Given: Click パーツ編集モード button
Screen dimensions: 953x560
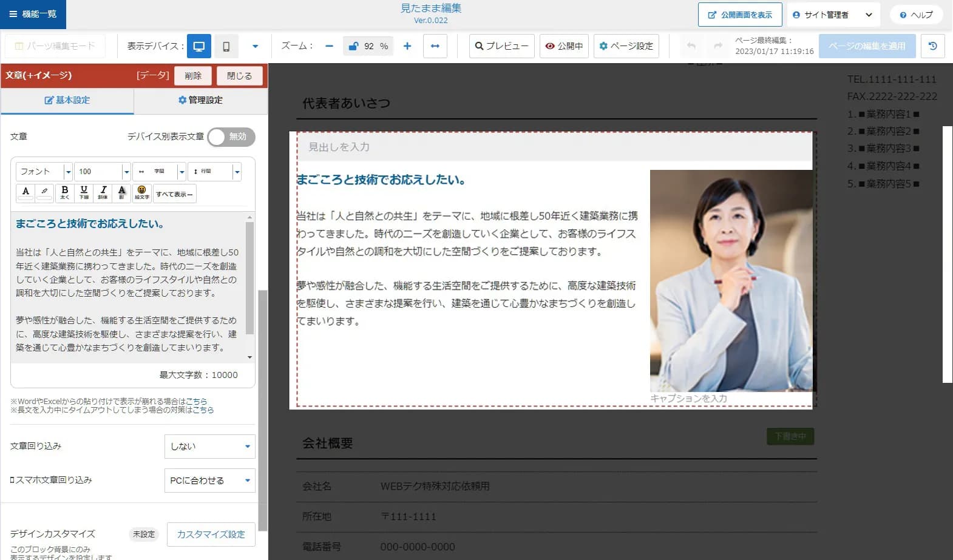Looking at the screenshot, I should [55, 46].
